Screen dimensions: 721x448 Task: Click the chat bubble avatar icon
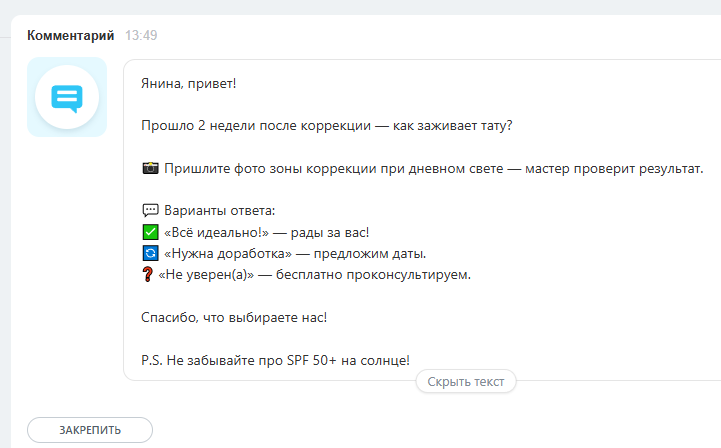(67, 97)
